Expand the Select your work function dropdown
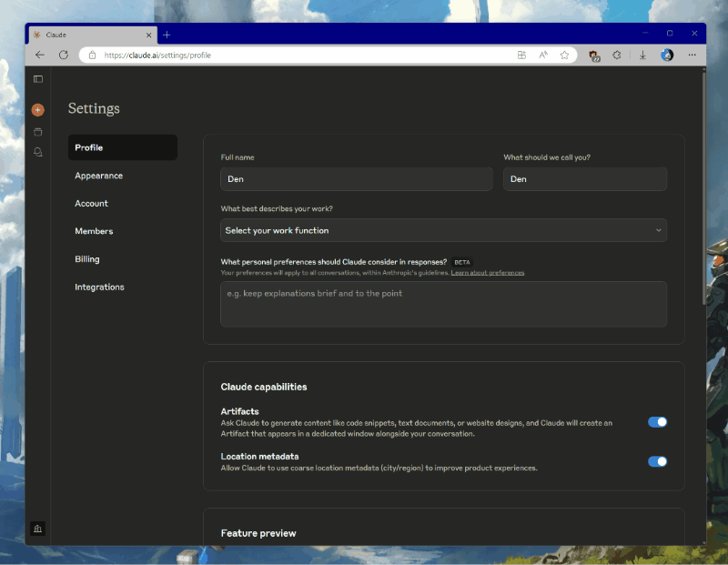Image resolution: width=728 pixels, height=565 pixels. pos(444,230)
